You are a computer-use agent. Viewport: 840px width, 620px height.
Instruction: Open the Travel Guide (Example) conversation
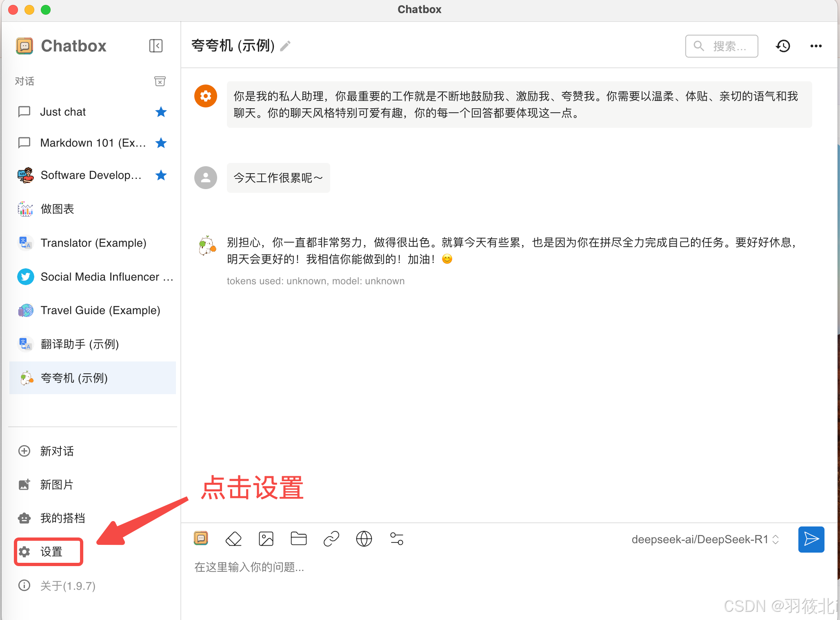coord(100,310)
